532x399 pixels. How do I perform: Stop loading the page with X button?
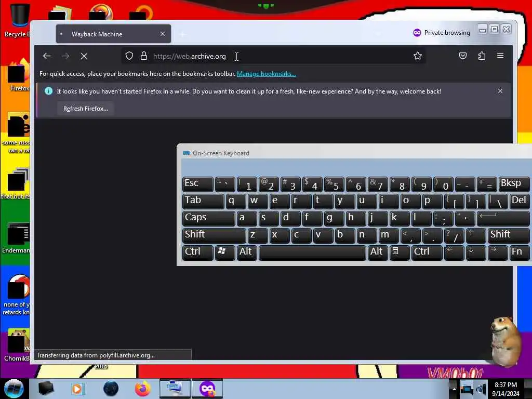click(x=84, y=56)
